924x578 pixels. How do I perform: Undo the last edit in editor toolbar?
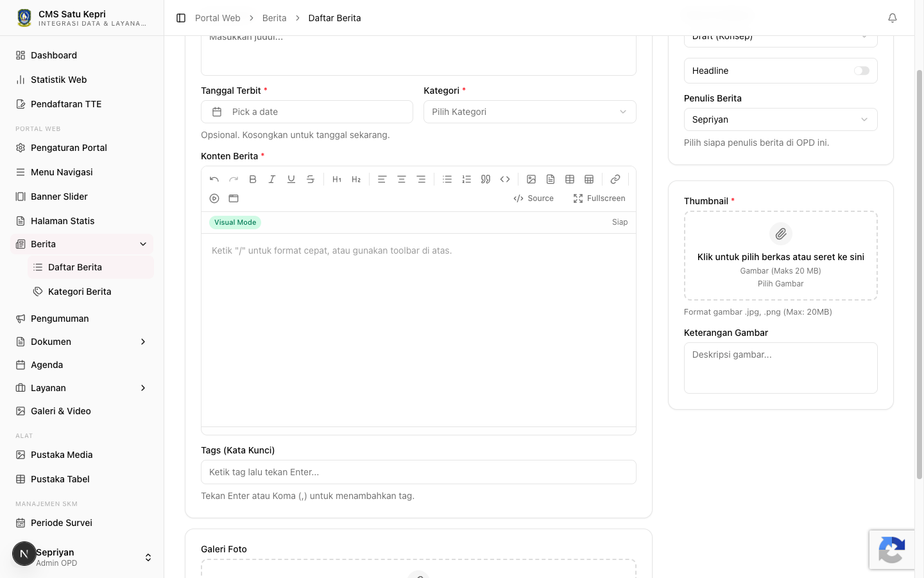pos(214,179)
